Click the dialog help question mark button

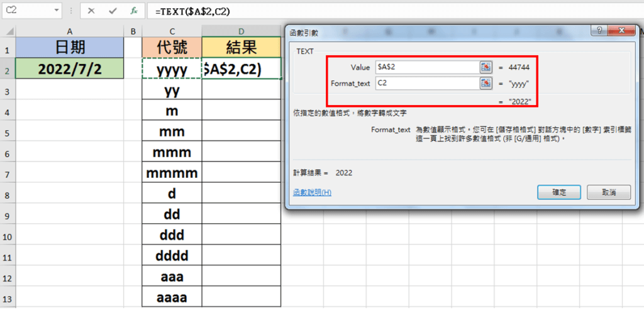[x=601, y=31]
